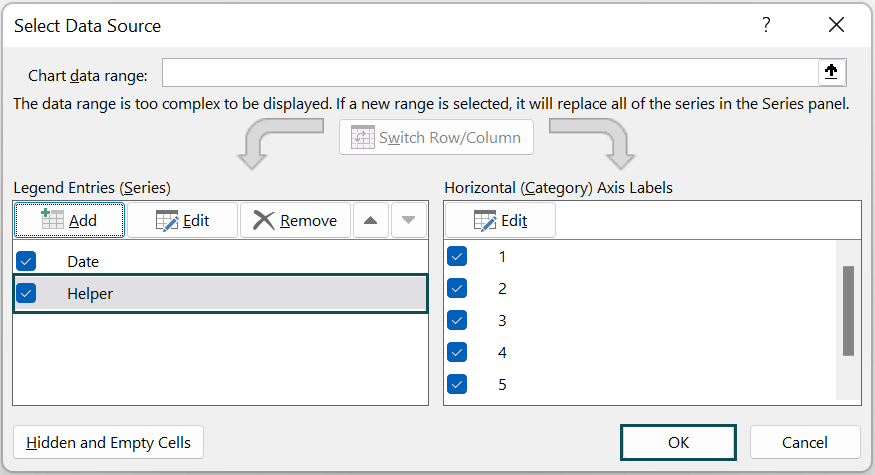
Task: Cancel the Select Data Source dialog
Action: click(x=804, y=442)
